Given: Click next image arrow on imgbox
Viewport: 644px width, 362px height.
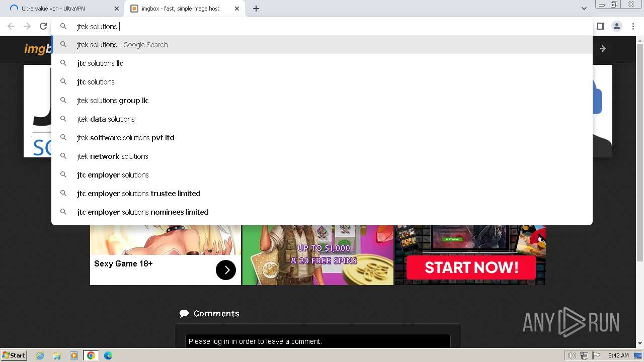Looking at the screenshot, I should point(603,49).
